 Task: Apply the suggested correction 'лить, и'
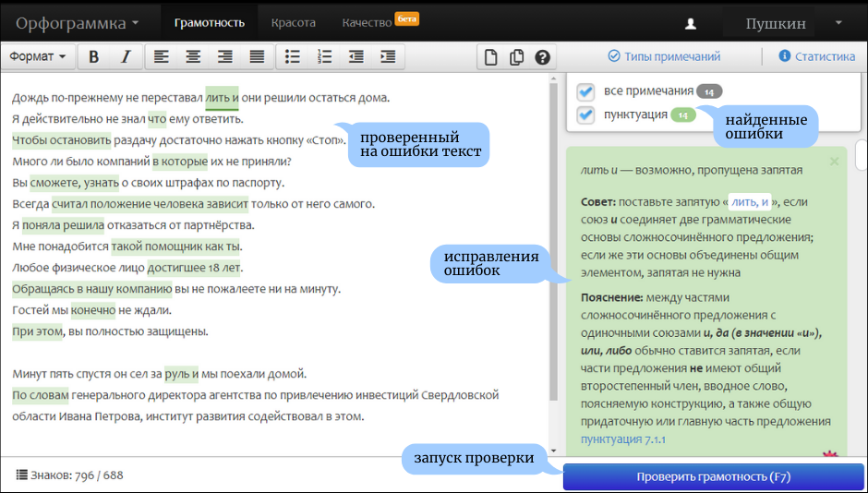pos(750,202)
